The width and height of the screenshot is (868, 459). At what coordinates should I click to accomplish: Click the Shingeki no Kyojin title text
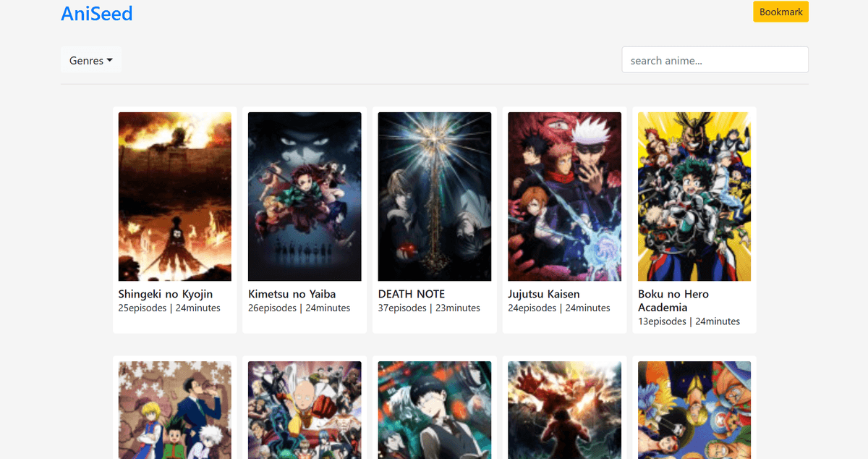click(x=166, y=294)
